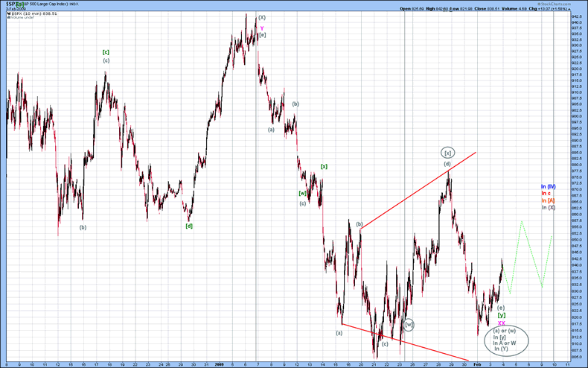The image size is (588, 368).
Task: Click the (c) label under green [w]
Action: coord(303,203)
